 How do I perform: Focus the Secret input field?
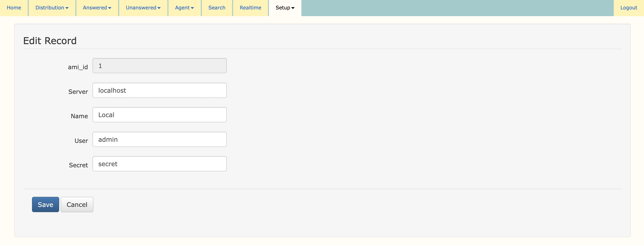pyautogui.click(x=159, y=163)
